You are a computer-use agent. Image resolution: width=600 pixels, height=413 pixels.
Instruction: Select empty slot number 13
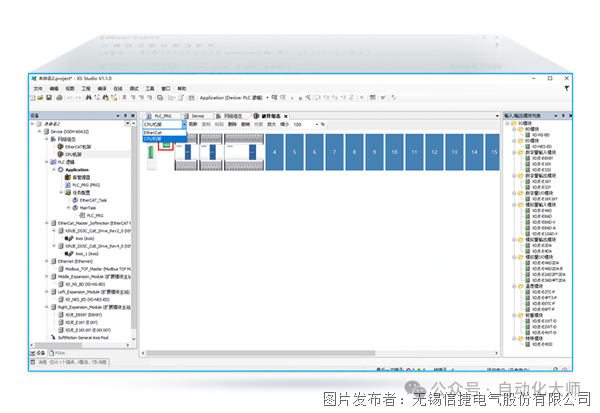click(454, 152)
